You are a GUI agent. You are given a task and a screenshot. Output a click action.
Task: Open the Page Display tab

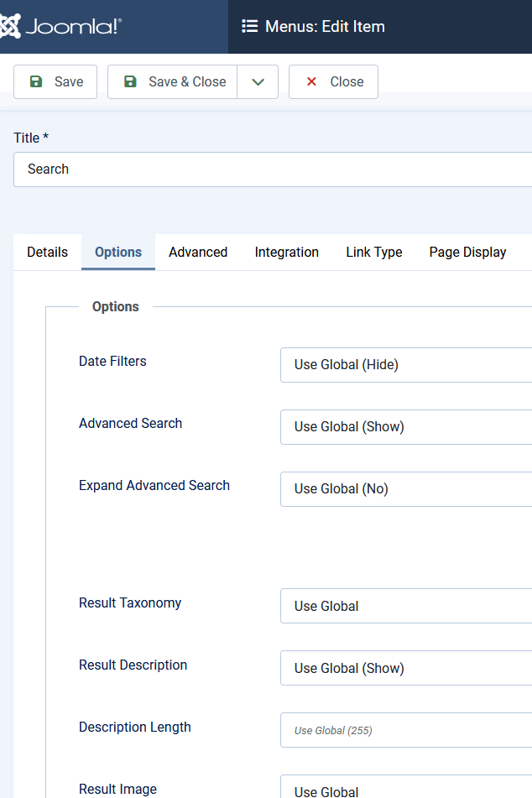(x=467, y=252)
